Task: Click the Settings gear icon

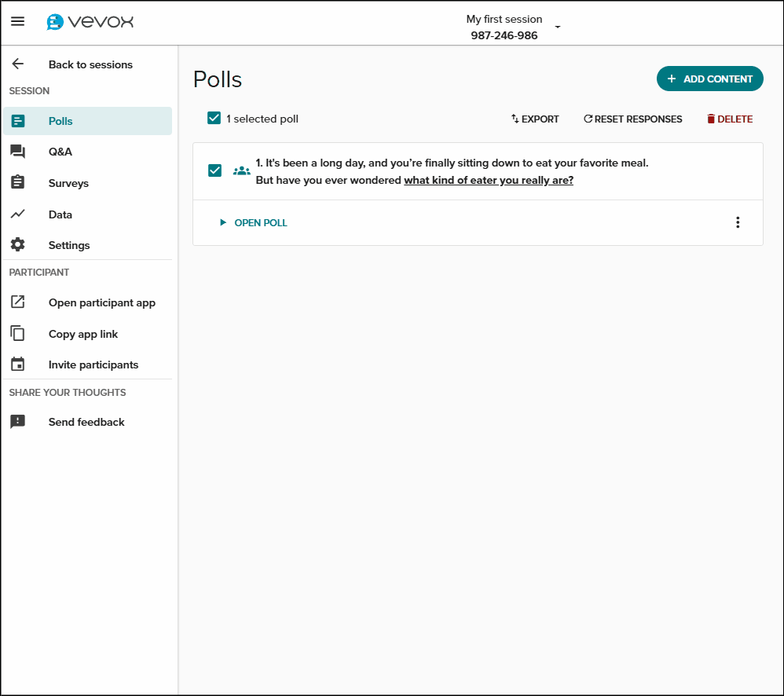Action: (17, 245)
